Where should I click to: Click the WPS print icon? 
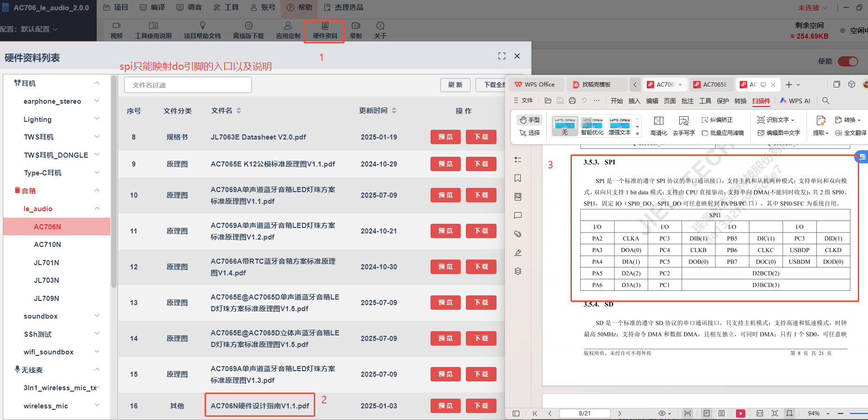(572, 100)
